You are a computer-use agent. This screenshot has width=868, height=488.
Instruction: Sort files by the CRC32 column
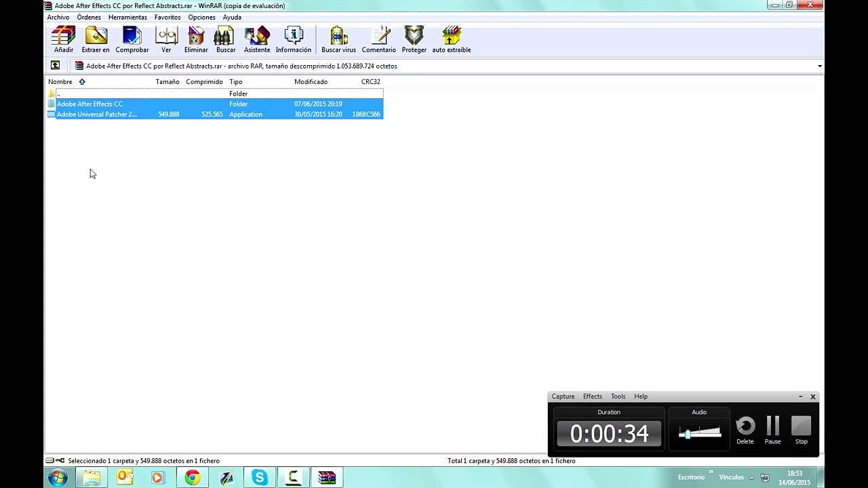point(370,82)
